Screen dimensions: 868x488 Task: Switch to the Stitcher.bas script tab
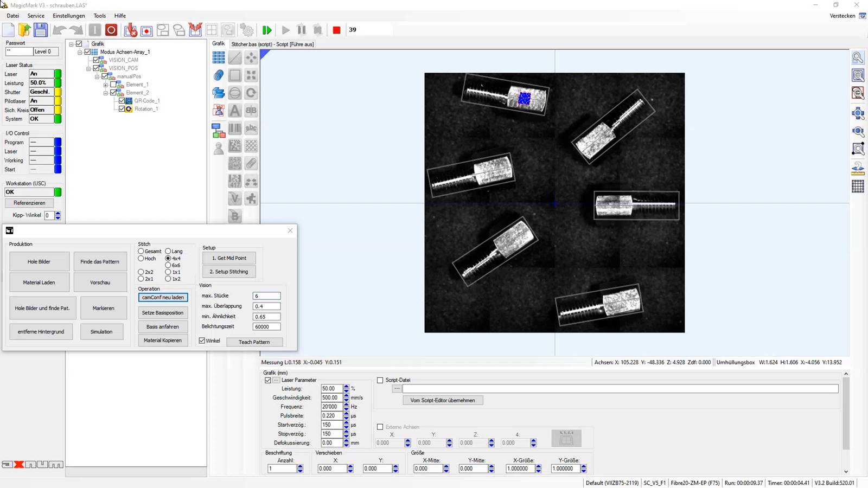tap(272, 44)
